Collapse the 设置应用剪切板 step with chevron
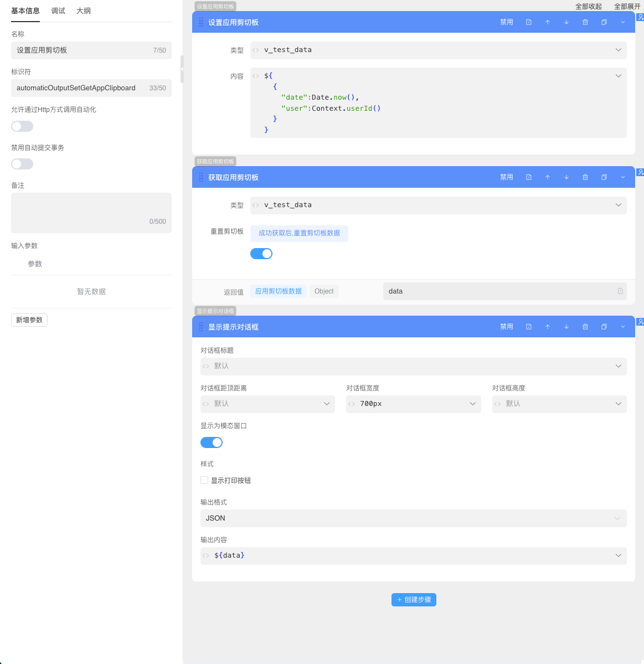The width and height of the screenshot is (644, 664). click(x=623, y=22)
